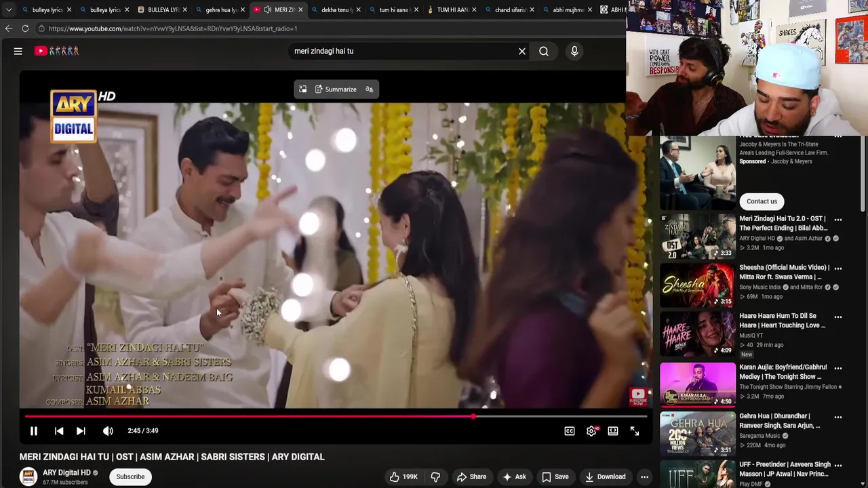
Task: Open 'UFF - Preetinder' video title
Action: tap(785, 469)
